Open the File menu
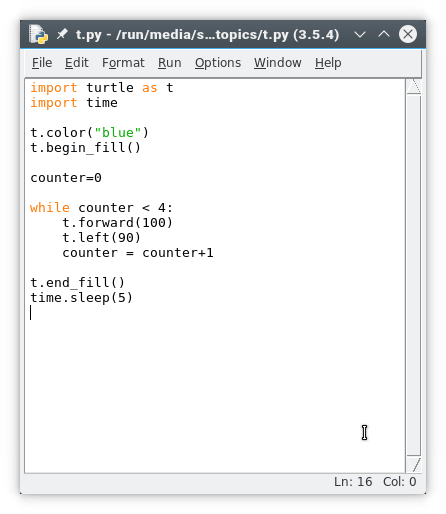The width and height of the screenshot is (446, 514). point(42,63)
